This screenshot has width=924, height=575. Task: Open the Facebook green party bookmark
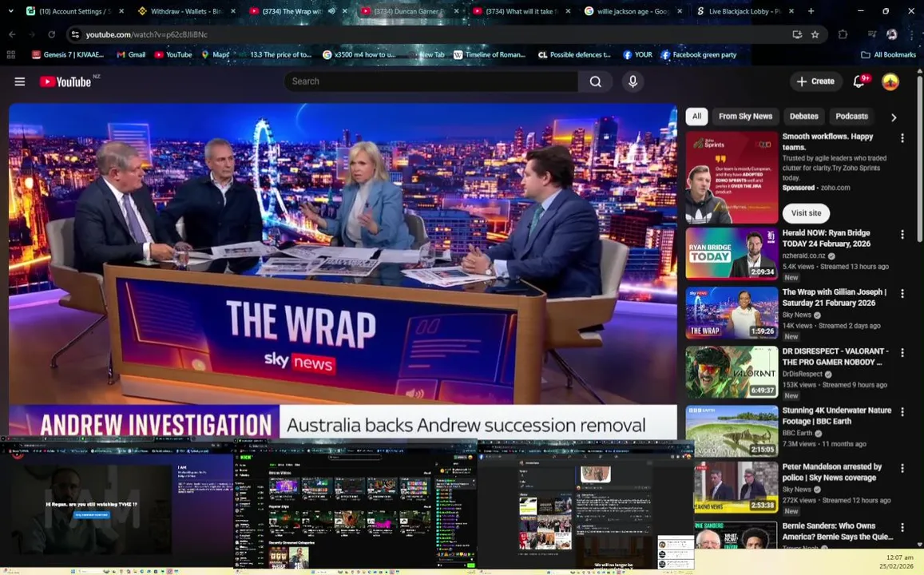tap(699, 55)
